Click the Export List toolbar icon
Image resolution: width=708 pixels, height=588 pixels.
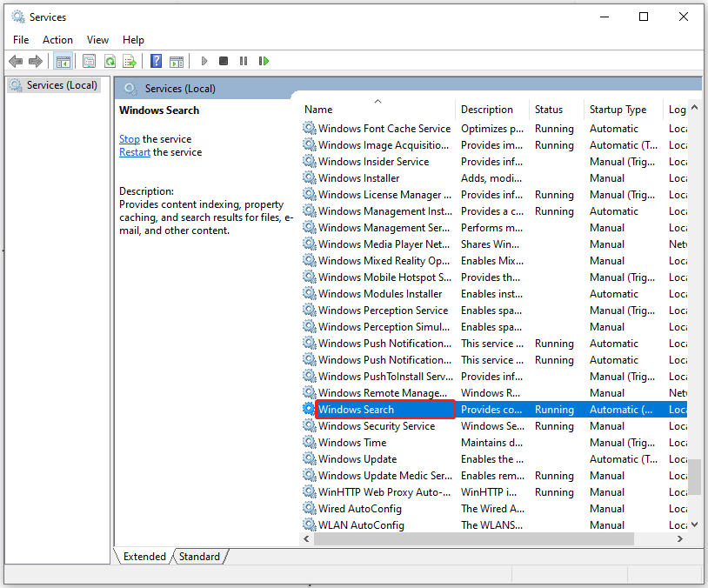coord(130,61)
